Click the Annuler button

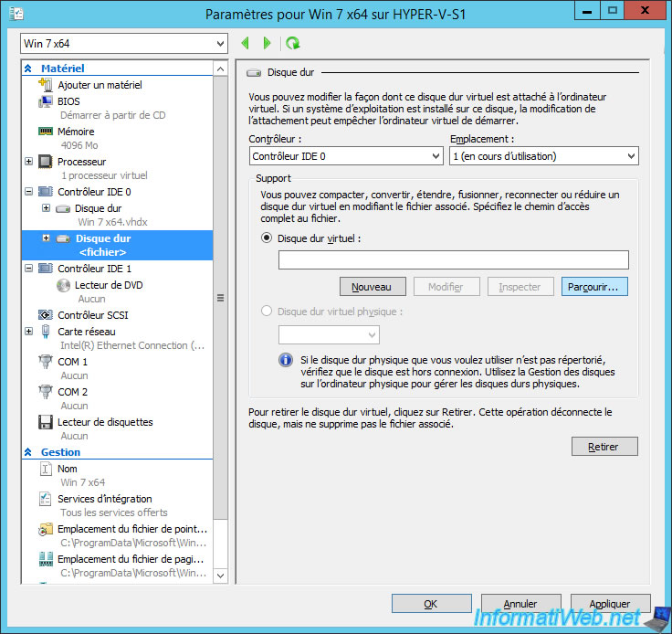520,603
